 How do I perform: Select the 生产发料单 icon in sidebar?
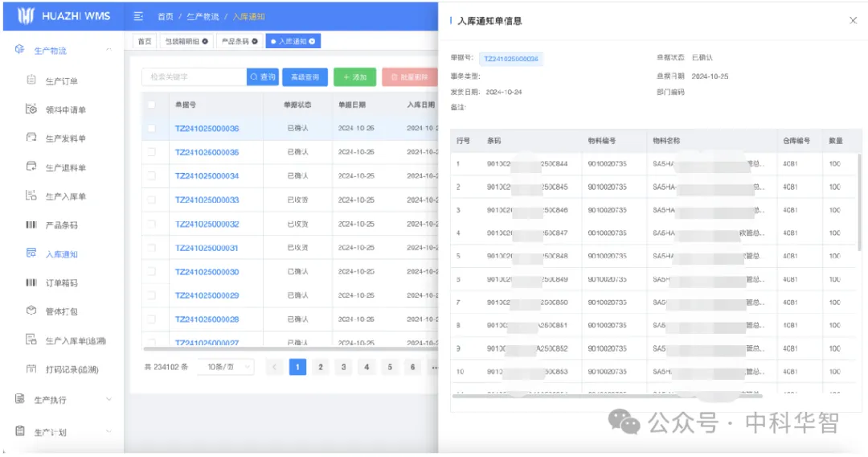coord(31,138)
